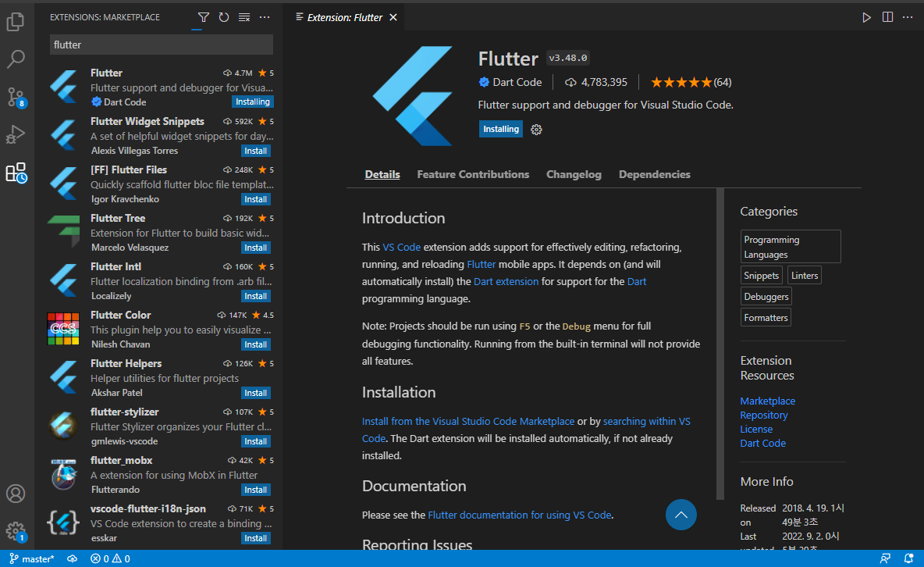Open Flutter documentation for using VS Code link
924x567 pixels.
click(x=520, y=515)
